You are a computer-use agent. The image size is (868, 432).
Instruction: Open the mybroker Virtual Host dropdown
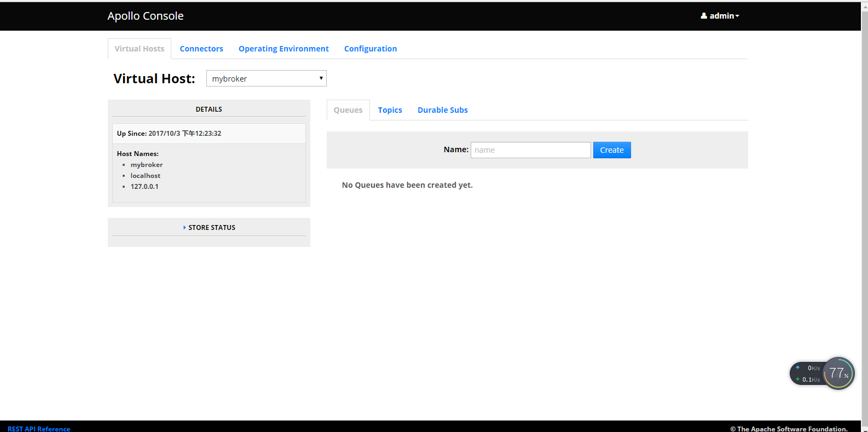point(267,78)
